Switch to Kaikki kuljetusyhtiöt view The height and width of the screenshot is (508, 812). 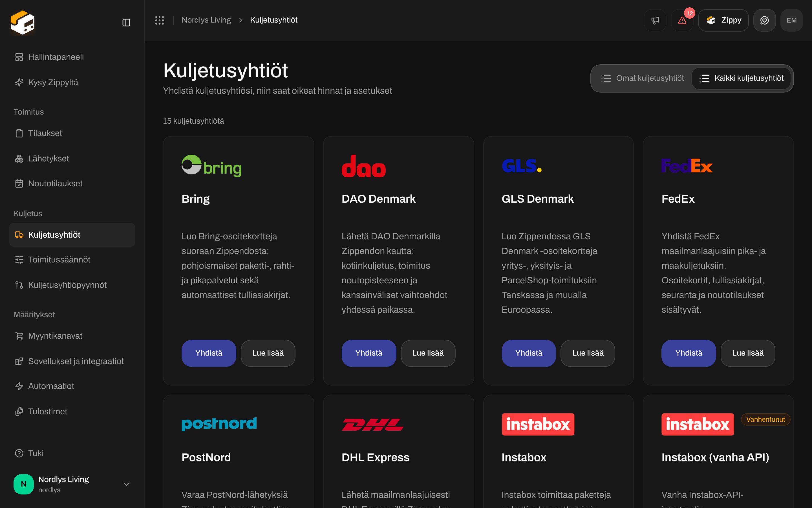click(x=742, y=78)
